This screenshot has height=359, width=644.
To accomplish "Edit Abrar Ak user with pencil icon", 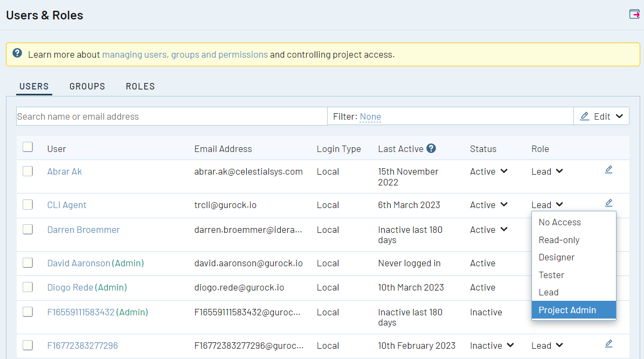I will pos(608,170).
